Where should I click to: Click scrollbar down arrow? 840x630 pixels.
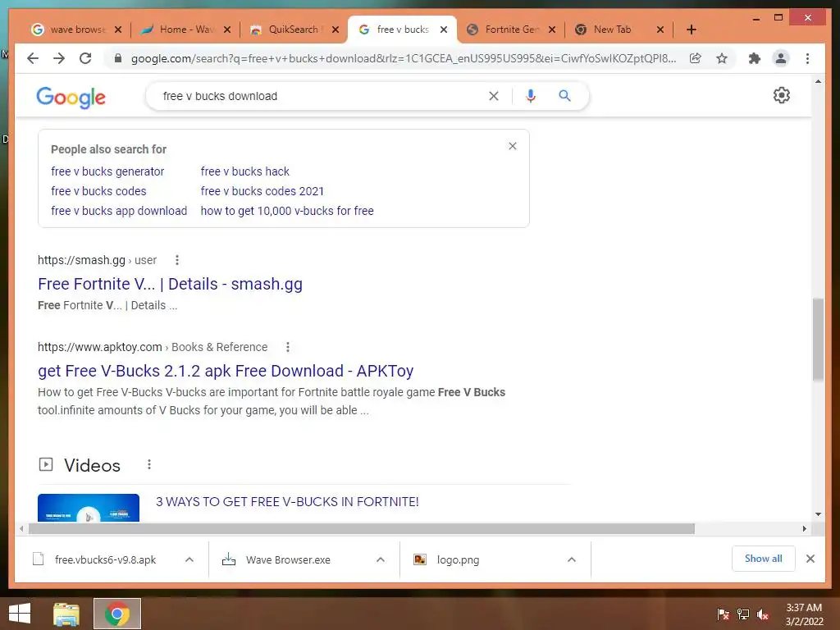(x=818, y=514)
